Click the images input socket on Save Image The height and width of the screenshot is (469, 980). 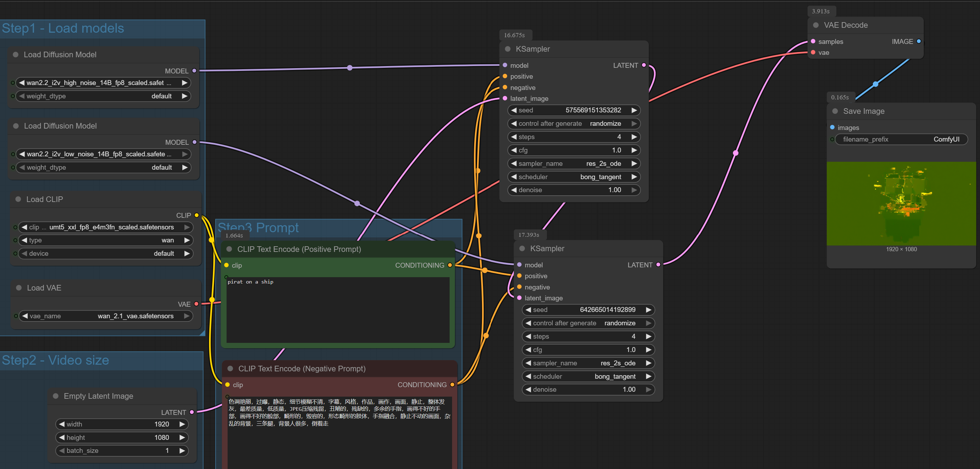tap(832, 128)
